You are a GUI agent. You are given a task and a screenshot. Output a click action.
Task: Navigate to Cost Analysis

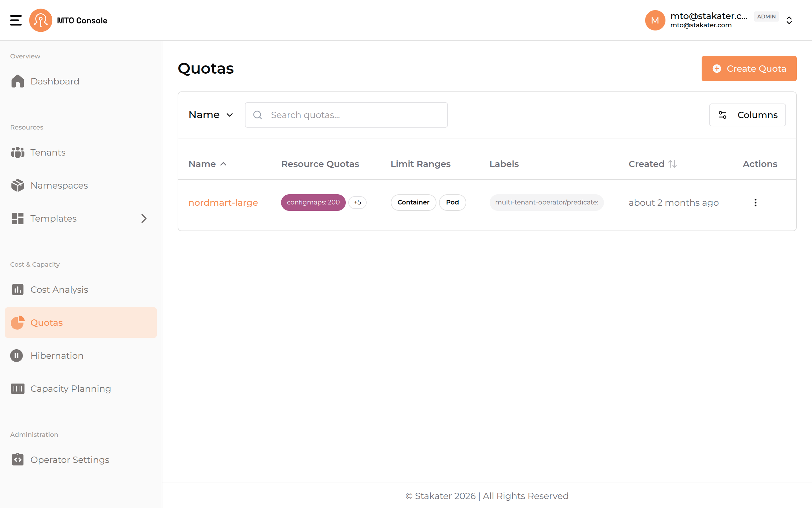[81, 290]
